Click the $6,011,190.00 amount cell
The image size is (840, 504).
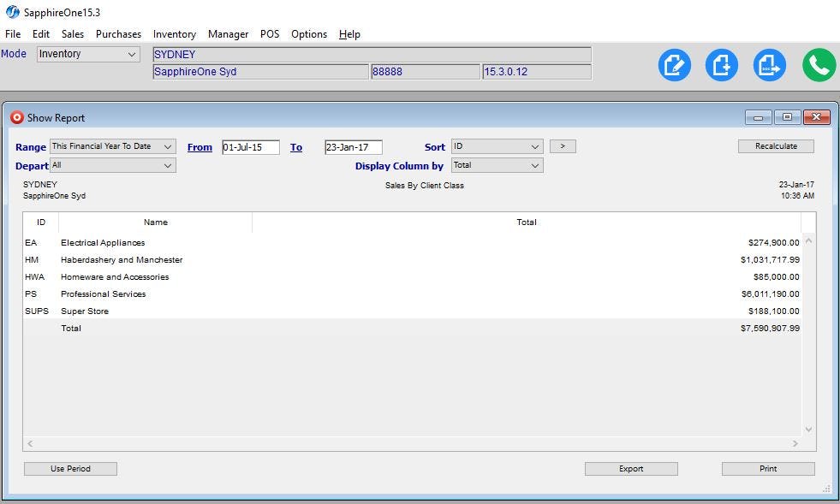770,294
